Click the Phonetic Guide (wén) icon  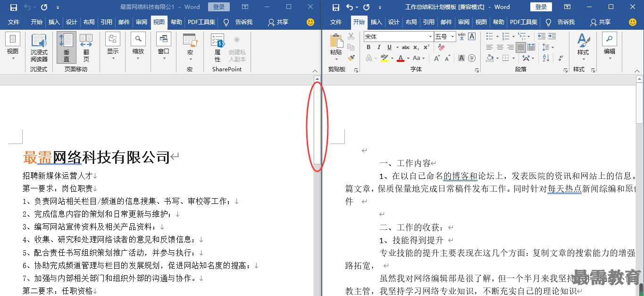click(461, 36)
